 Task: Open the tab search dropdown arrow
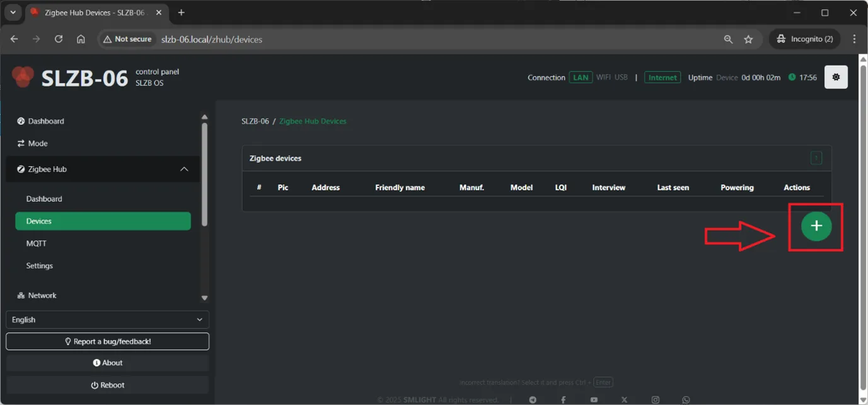click(13, 13)
